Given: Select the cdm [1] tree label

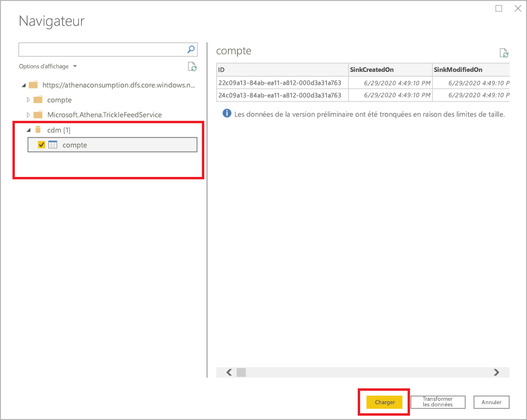Looking at the screenshot, I should [59, 130].
